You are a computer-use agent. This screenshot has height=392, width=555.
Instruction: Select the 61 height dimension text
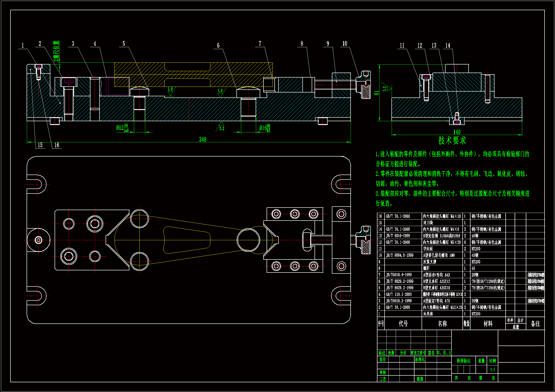click(x=376, y=93)
